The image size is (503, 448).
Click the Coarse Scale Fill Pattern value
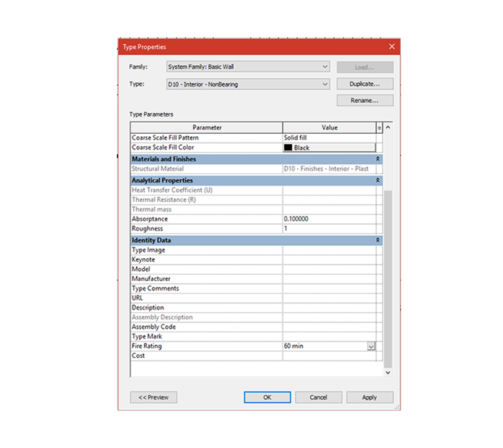point(329,138)
